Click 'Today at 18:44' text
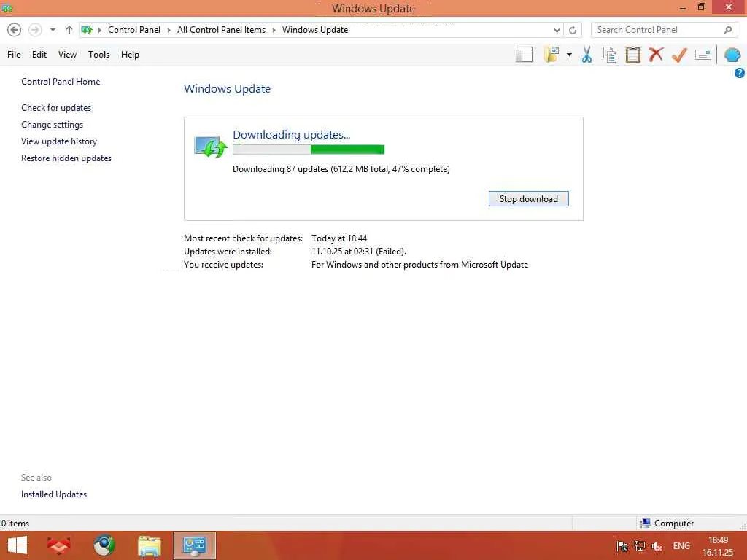The width and height of the screenshot is (747, 560). (339, 238)
